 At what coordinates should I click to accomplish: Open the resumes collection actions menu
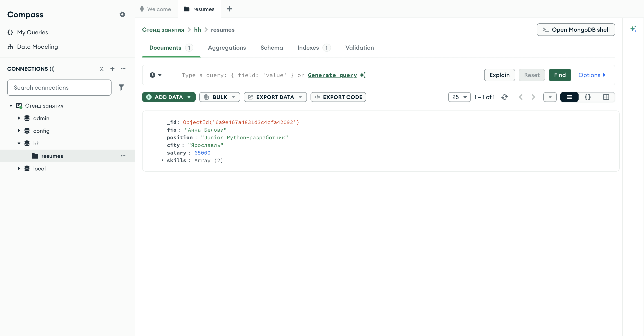pos(123,156)
